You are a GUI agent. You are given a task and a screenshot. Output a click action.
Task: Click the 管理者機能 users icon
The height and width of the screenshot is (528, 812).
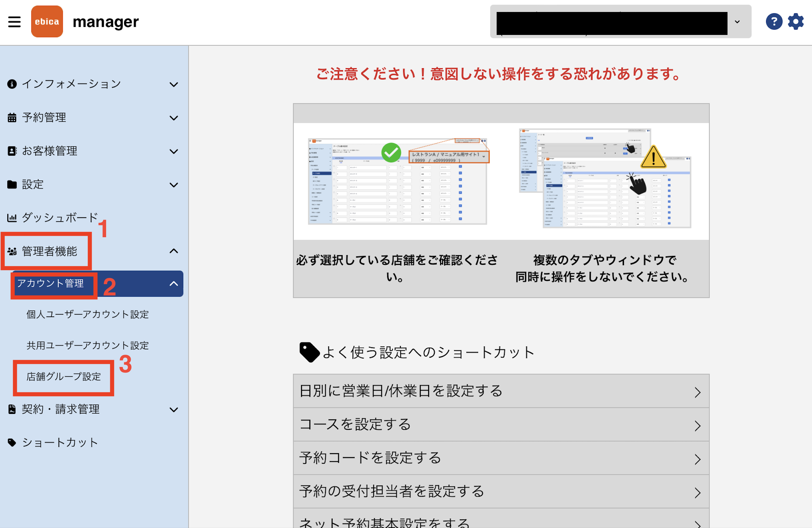(x=12, y=252)
